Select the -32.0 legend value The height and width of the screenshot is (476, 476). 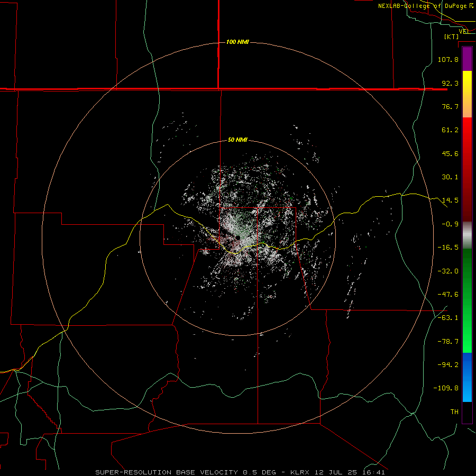tap(448, 271)
